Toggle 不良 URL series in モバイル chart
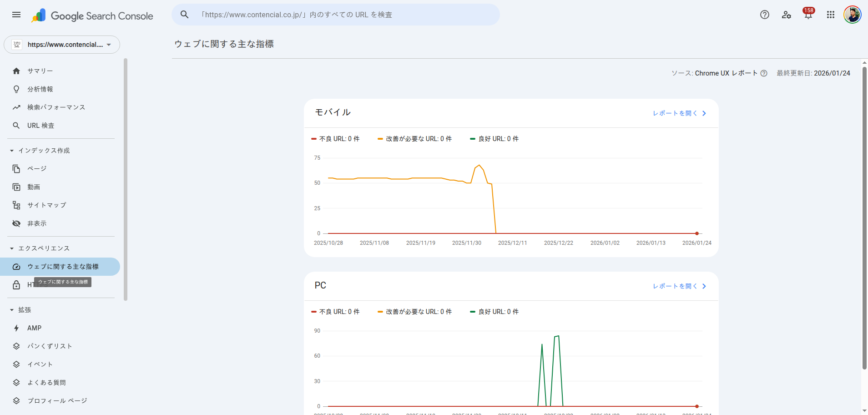 coord(335,139)
